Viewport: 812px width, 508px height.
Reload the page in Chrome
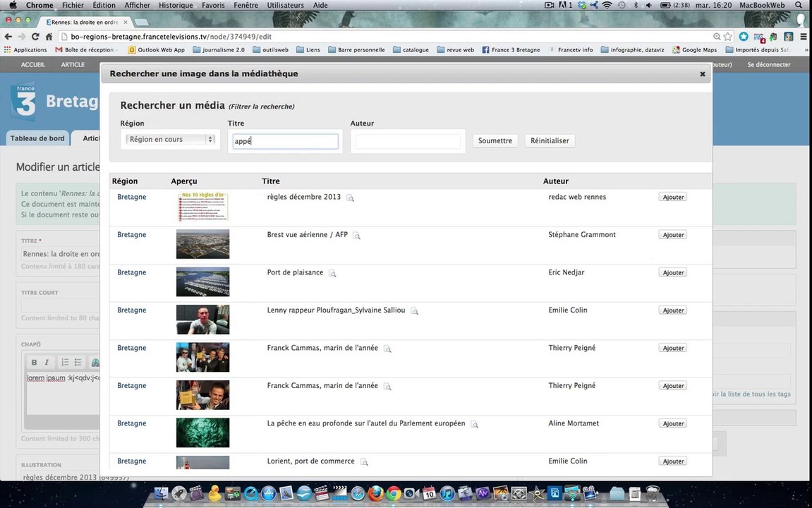pyautogui.click(x=35, y=37)
